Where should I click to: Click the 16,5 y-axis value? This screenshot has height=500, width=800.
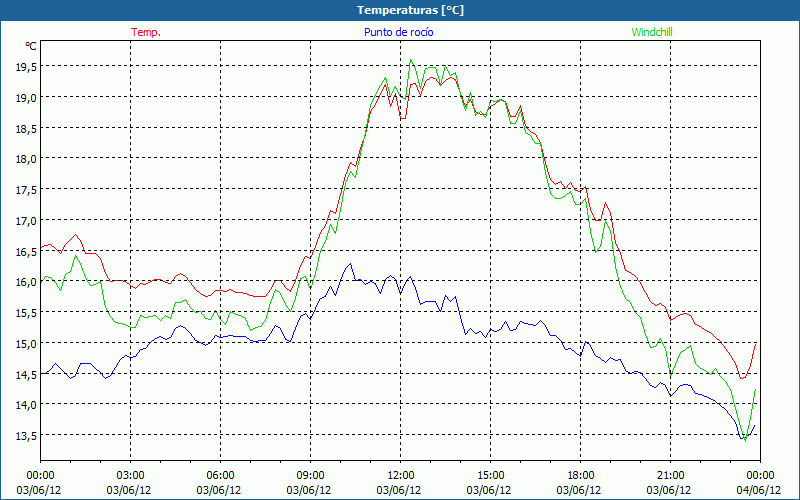coord(26,251)
